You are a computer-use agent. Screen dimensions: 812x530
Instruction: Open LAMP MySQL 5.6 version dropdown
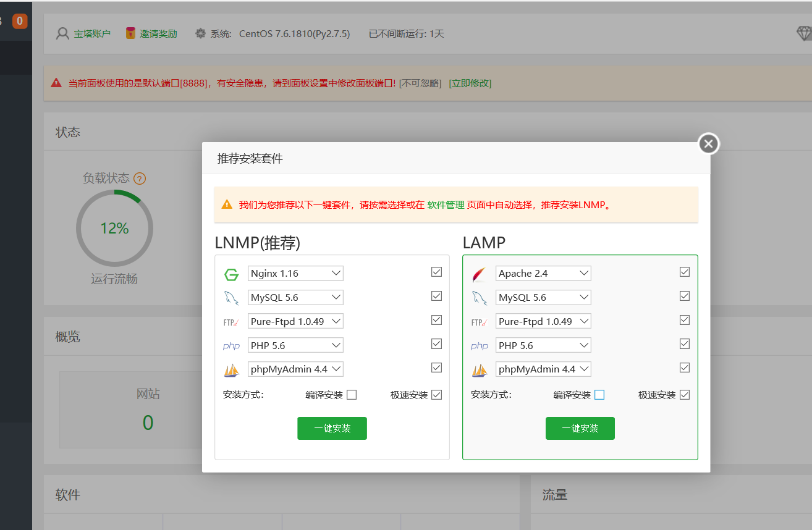pos(543,297)
